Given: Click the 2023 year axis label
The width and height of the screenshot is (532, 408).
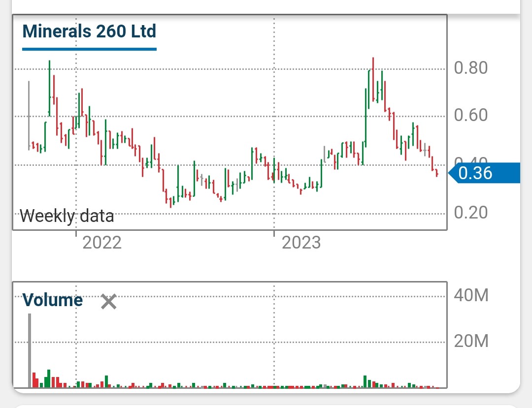Looking at the screenshot, I should click(301, 243).
